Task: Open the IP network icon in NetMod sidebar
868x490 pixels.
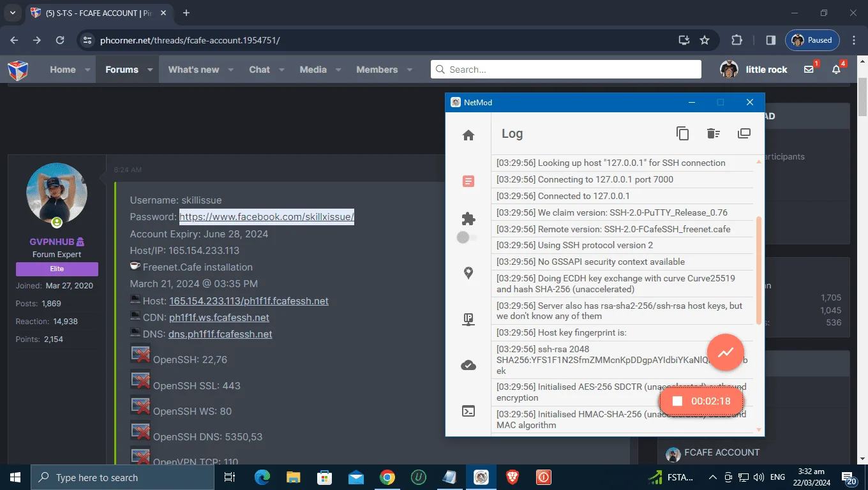Action: [x=468, y=320]
